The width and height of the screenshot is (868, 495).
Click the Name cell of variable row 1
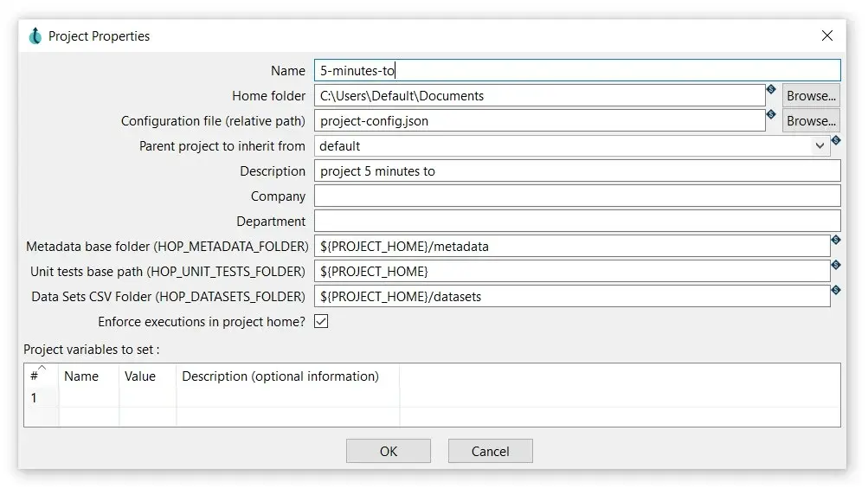pyautogui.click(x=88, y=397)
